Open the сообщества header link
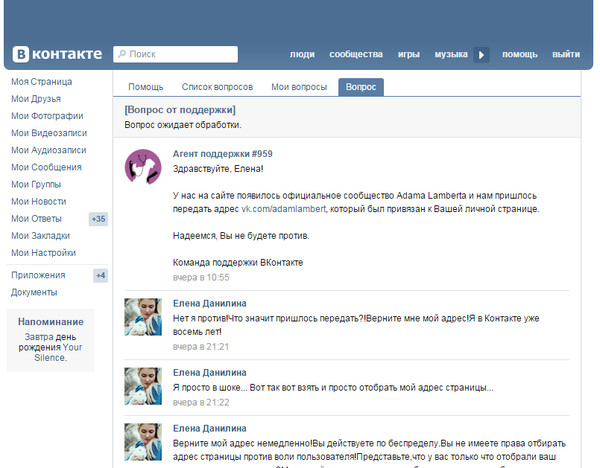Image resolution: width=600 pixels, height=468 pixels. click(x=356, y=54)
